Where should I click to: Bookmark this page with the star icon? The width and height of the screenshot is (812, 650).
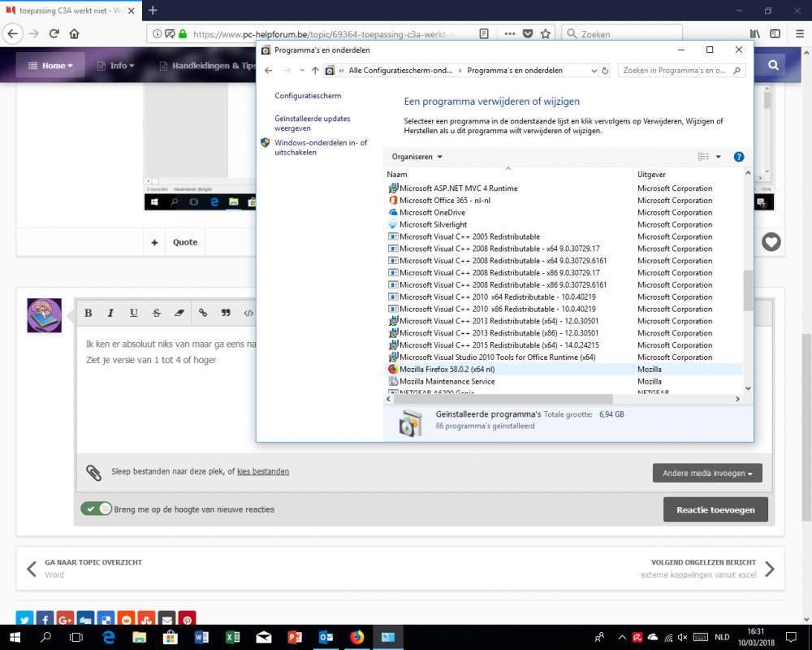pos(546,33)
